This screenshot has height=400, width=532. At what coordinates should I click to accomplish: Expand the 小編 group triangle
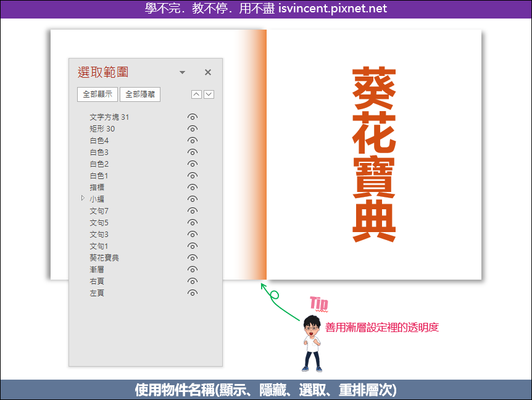coord(83,198)
